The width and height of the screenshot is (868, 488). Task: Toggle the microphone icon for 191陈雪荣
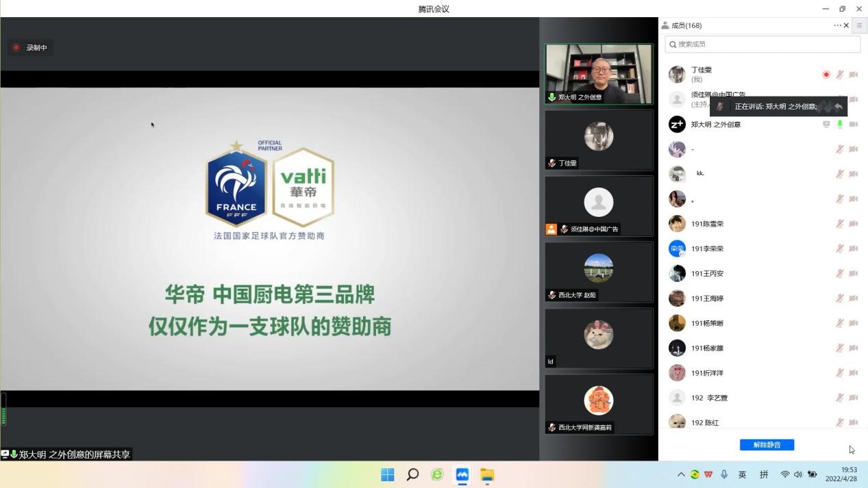(840, 224)
